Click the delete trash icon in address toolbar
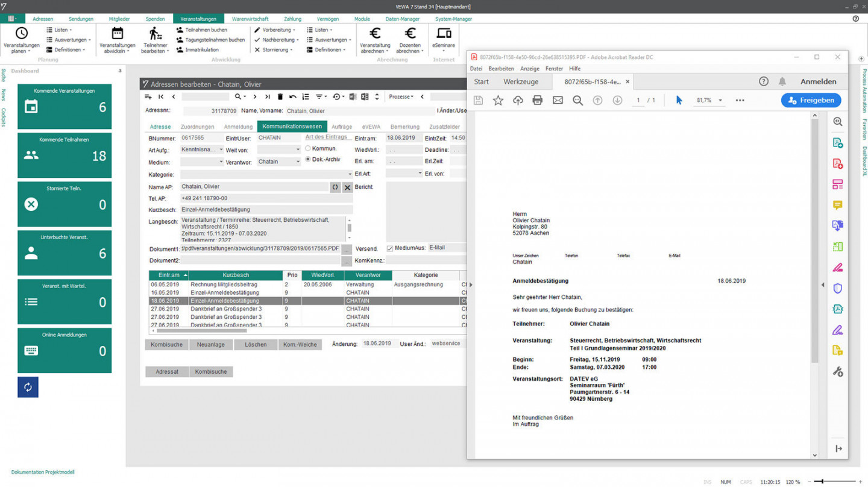 coord(280,96)
